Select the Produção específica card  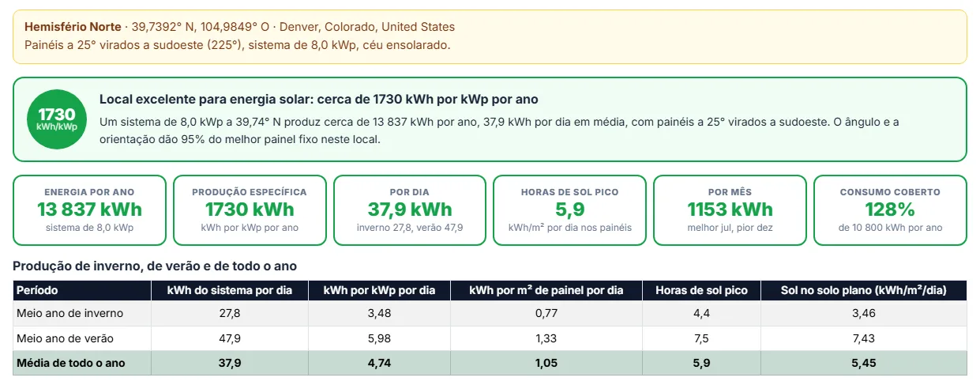pyautogui.click(x=250, y=210)
